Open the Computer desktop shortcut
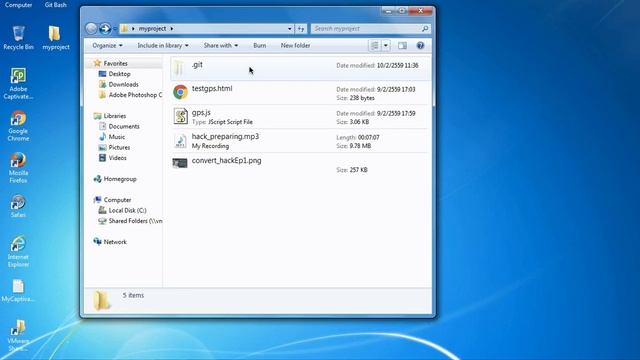The width and height of the screenshot is (640, 360). (18, 5)
